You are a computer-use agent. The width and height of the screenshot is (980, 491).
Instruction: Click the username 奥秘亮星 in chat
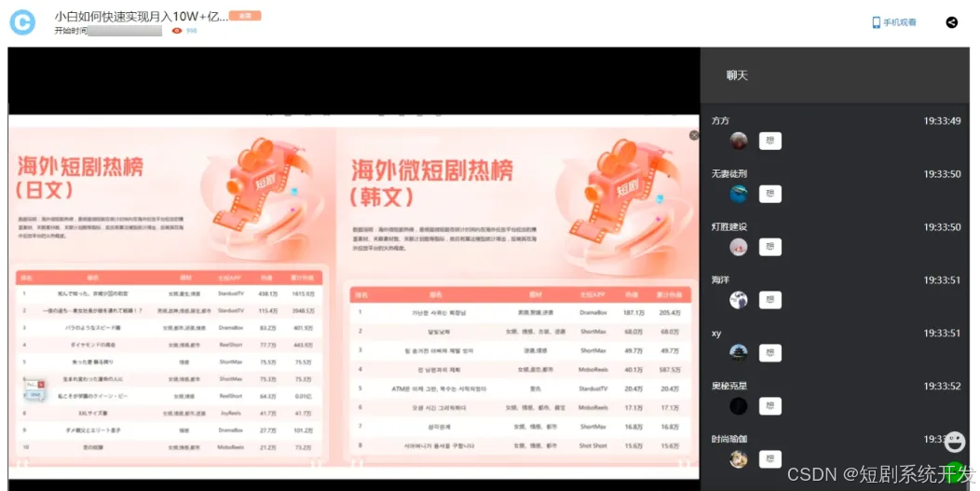(728, 386)
